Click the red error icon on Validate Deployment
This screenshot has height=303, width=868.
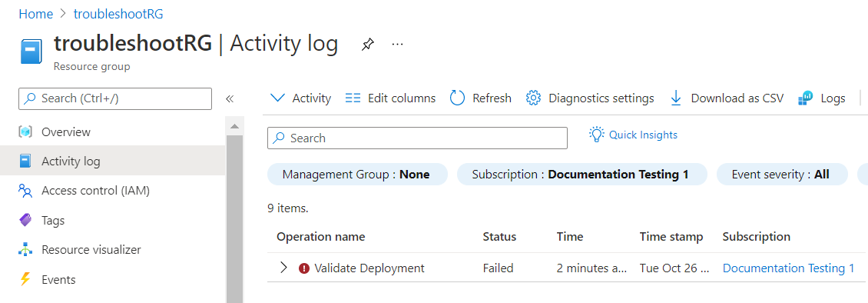[x=304, y=268]
